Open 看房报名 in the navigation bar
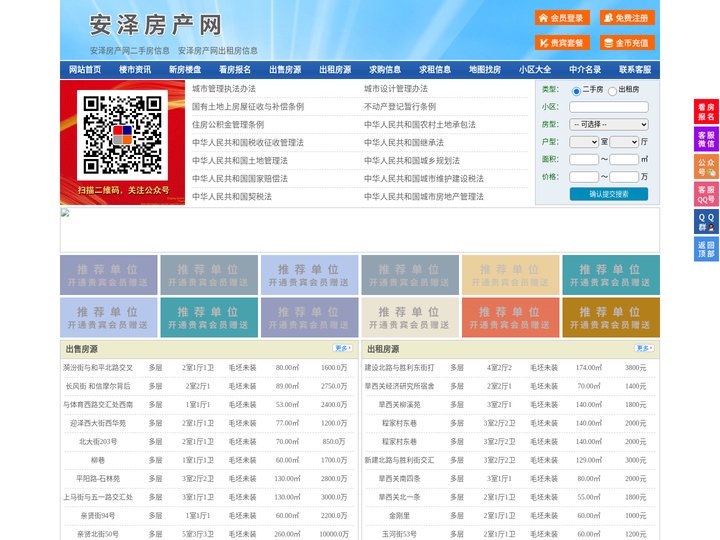This screenshot has width=720, height=540. [235, 70]
